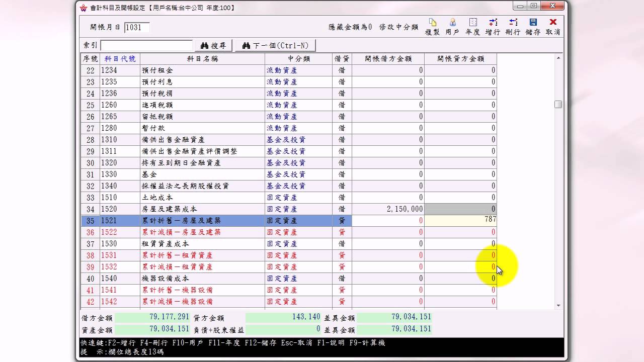Click the 序號 column header
This screenshot has height=362, width=644.
point(91,59)
